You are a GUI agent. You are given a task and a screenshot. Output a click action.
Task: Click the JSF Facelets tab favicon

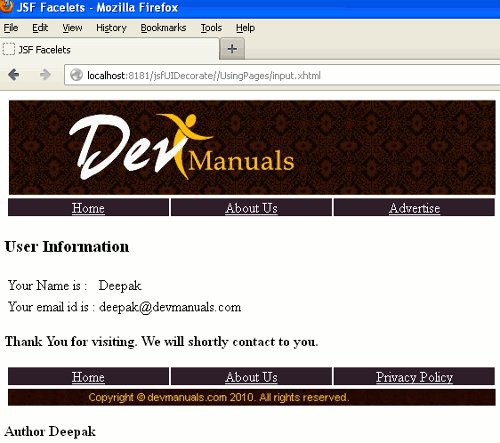pos(9,49)
